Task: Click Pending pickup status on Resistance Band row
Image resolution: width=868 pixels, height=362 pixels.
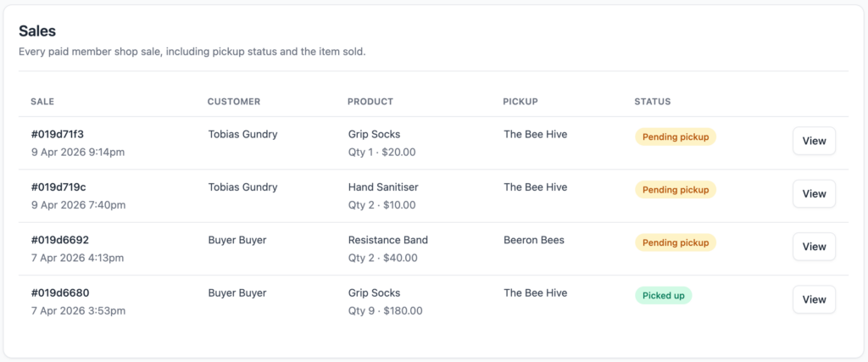Action: click(x=676, y=242)
